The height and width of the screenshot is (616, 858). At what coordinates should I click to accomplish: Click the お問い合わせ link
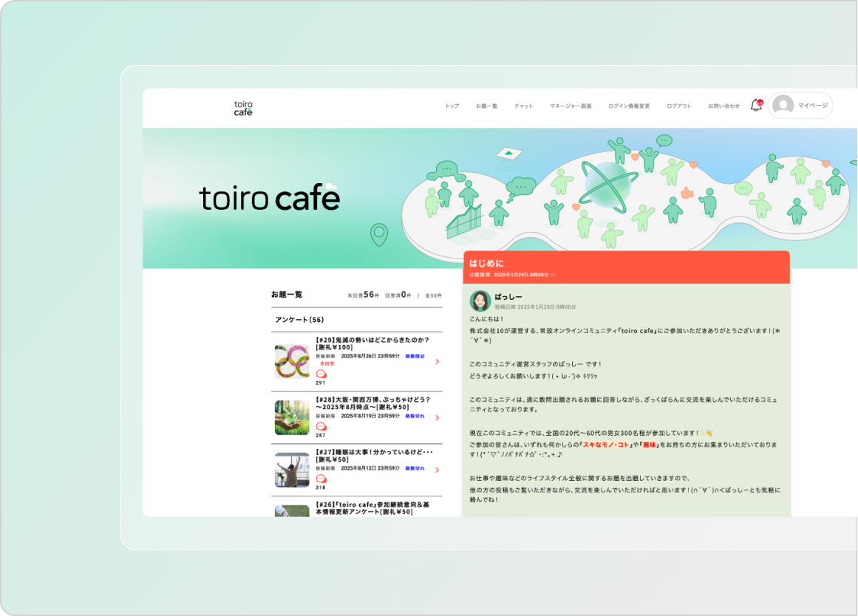point(723,106)
